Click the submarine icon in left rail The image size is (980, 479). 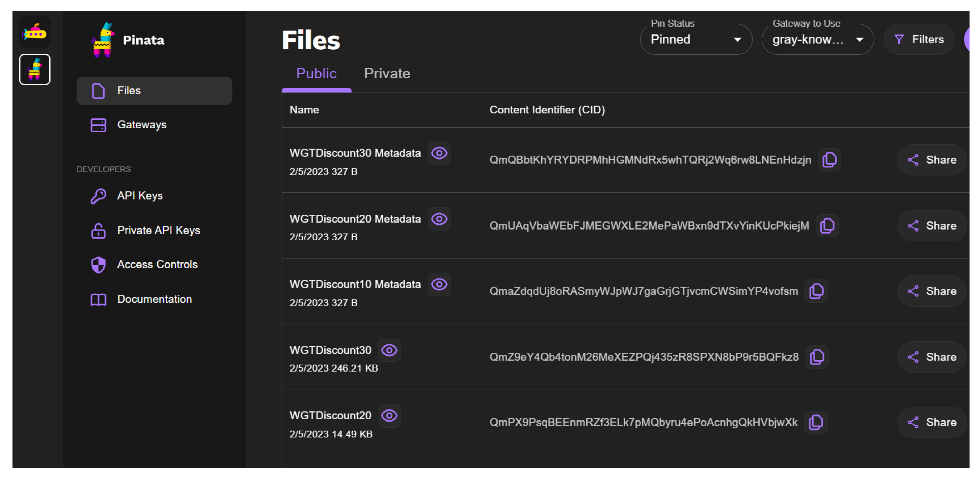[x=35, y=32]
